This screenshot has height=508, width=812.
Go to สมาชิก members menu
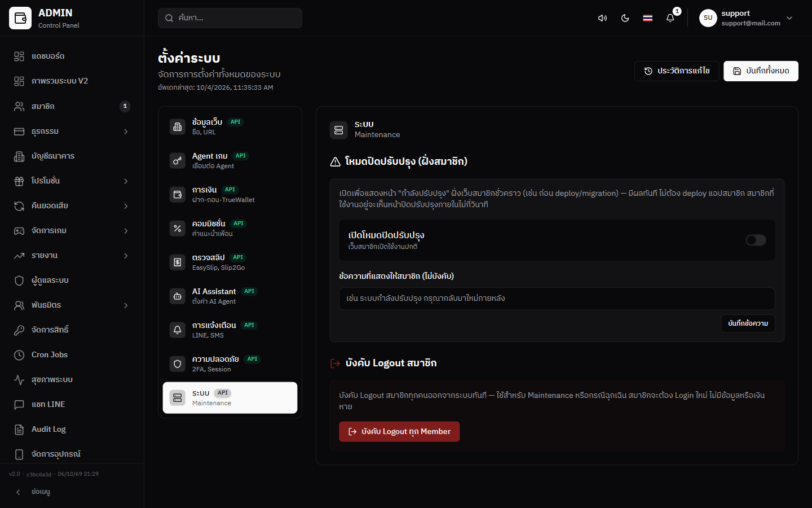72,106
